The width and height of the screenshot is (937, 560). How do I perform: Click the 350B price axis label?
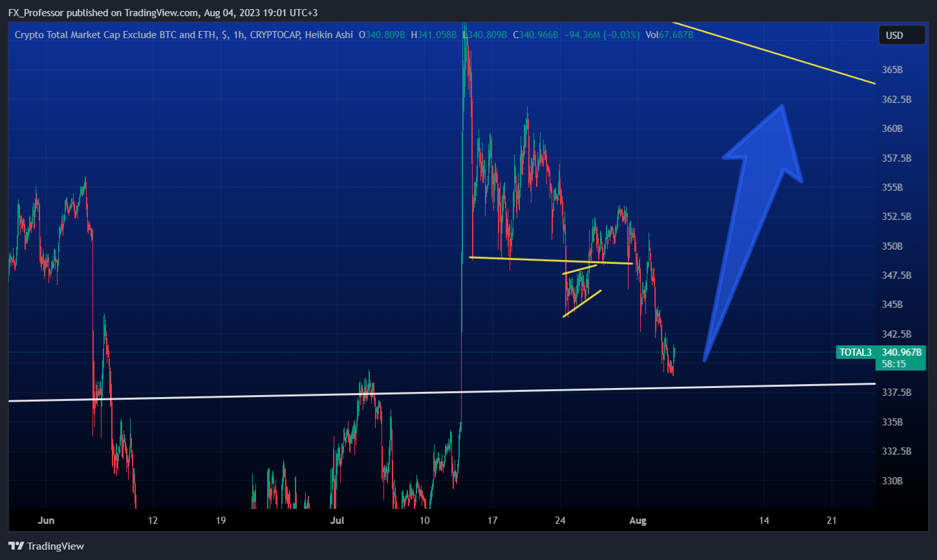tap(893, 246)
